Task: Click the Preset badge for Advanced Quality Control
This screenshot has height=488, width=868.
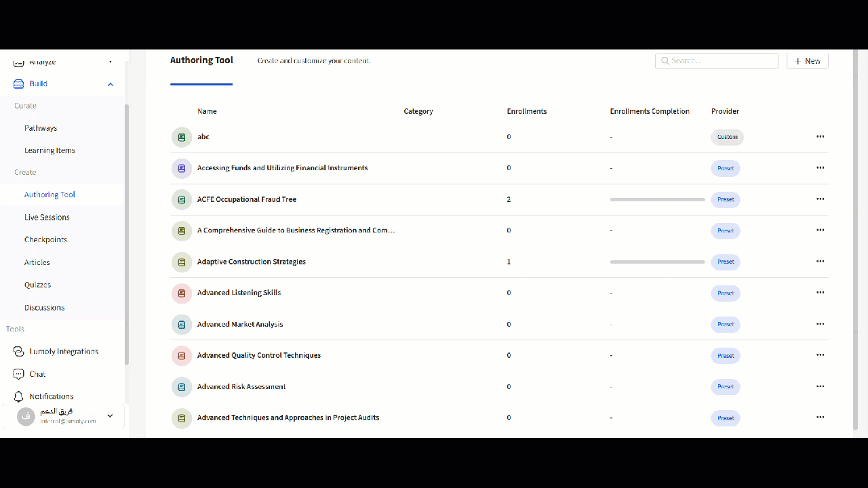Action: [x=725, y=356]
